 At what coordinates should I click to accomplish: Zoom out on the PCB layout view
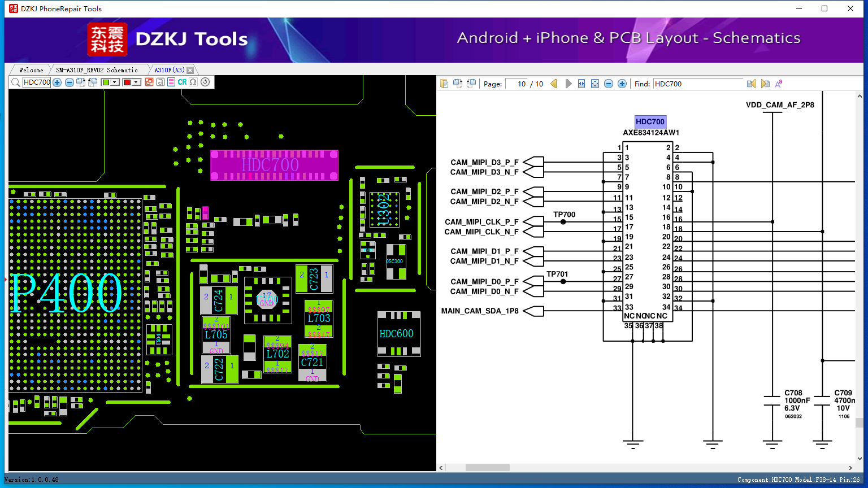click(69, 82)
